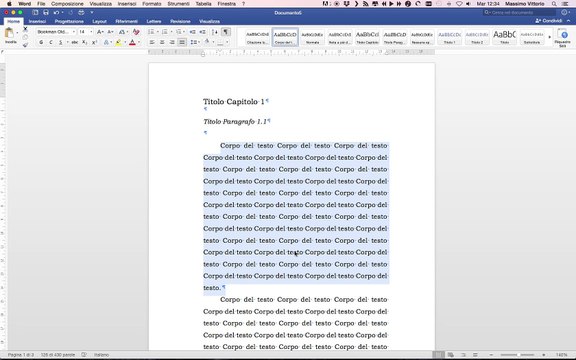Open the Quick Access toolbar customize arrow
The width and height of the screenshot is (576, 360).
[92, 12]
